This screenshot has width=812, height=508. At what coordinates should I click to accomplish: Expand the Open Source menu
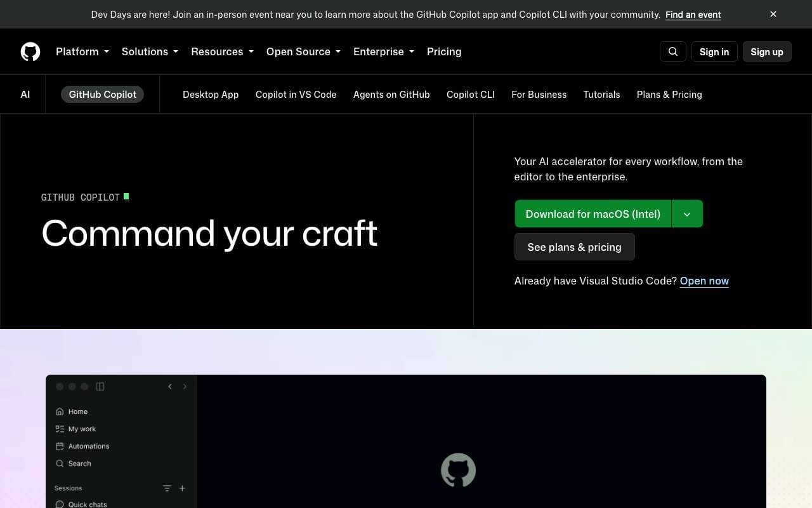[x=303, y=51]
